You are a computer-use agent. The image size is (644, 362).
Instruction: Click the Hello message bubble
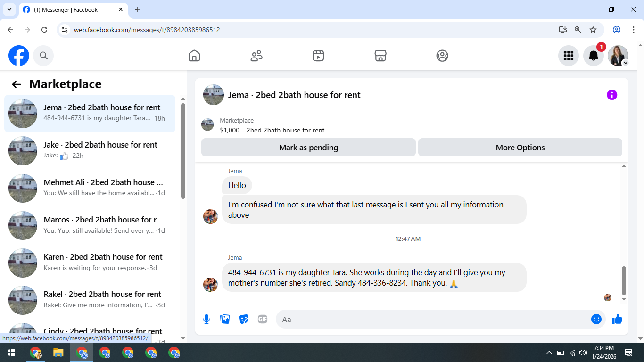point(237,185)
